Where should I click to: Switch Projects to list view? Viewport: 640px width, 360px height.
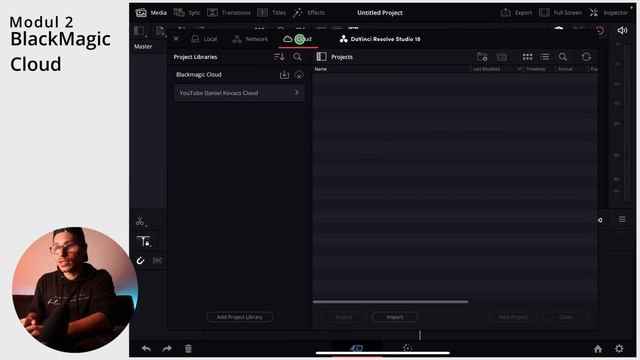tap(545, 57)
